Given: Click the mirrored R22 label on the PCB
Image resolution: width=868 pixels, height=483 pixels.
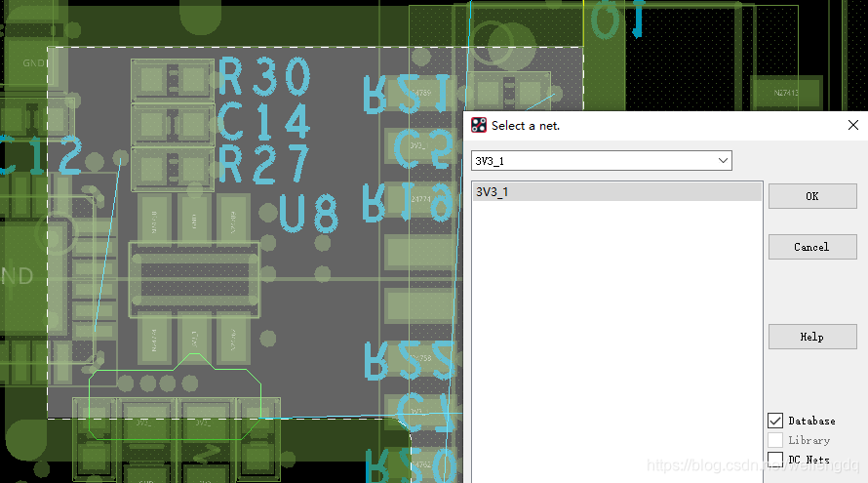Looking at the screenshot, I should point(409,361).
